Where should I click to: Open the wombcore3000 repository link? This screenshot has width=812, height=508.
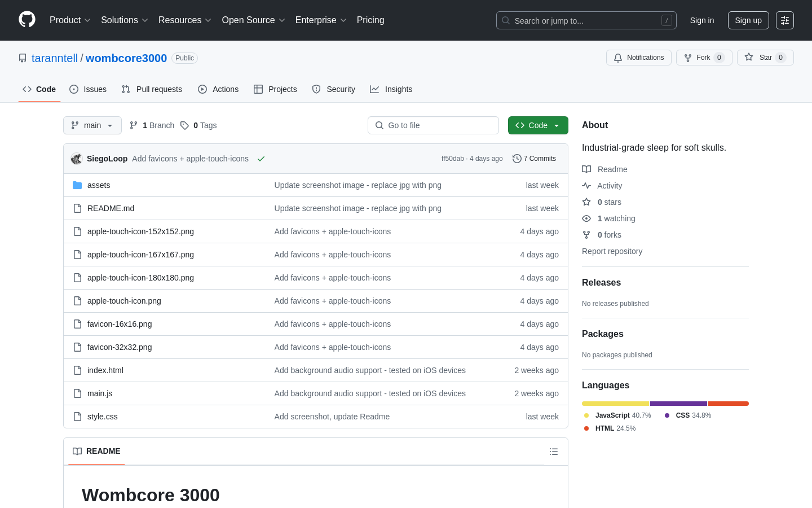[126, 58]
